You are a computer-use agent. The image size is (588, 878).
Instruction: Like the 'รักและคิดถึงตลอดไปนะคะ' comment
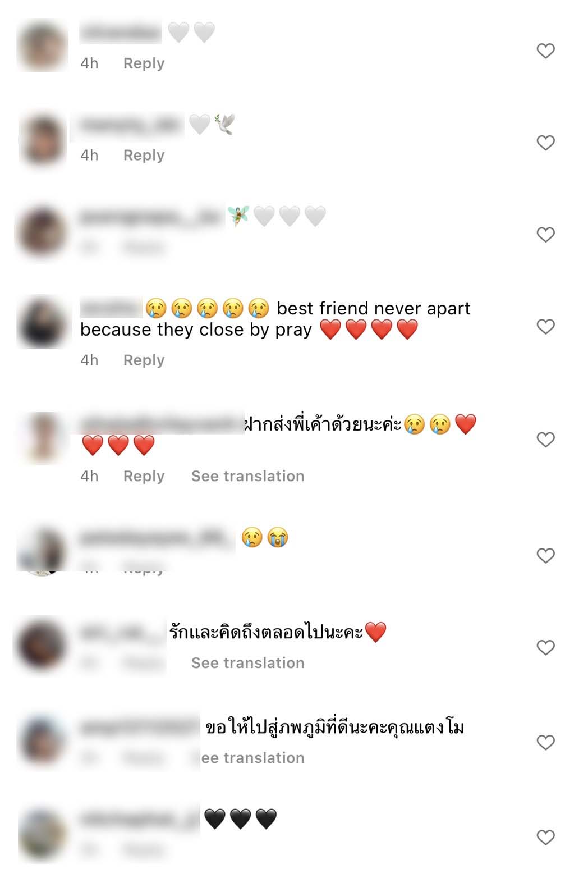pos(545,648)
